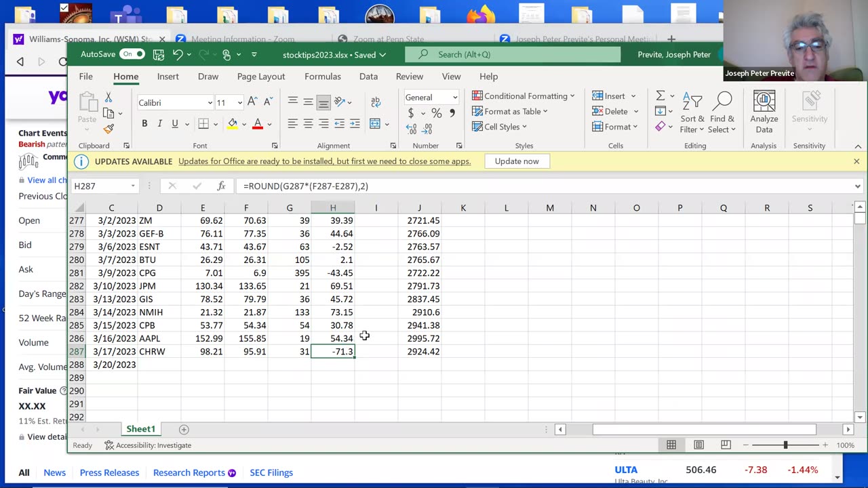Screen dimensions: 868x488
Task: Switch to the Page Layout tab
Action: [x=261, y=77]
